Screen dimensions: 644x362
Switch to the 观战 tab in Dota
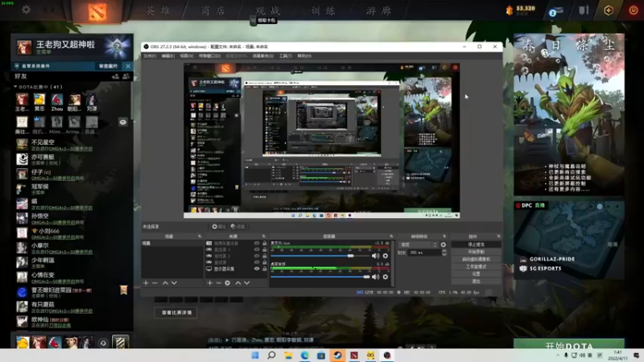point(268,10)
